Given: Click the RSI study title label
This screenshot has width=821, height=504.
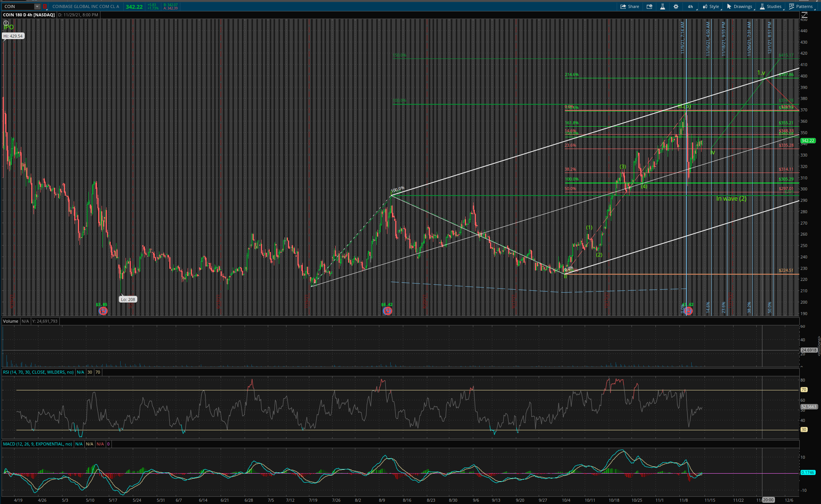Looking at the screenshot, I should click(x=38, y=372).
